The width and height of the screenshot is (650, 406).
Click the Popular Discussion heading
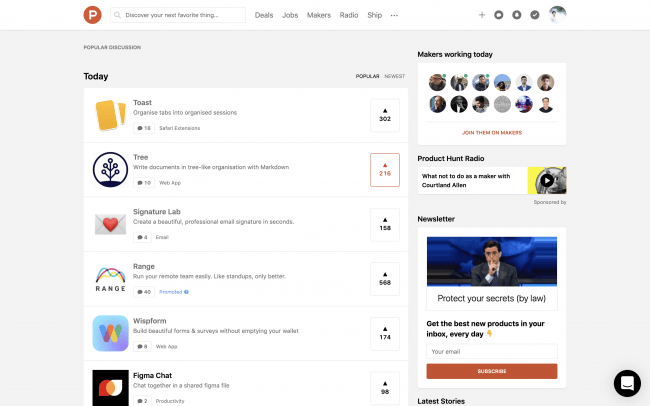pos(112,47)
